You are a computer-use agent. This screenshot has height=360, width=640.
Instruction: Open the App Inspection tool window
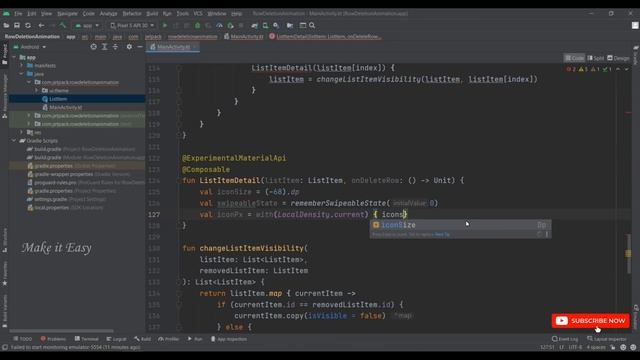click(x=229, y=339)
